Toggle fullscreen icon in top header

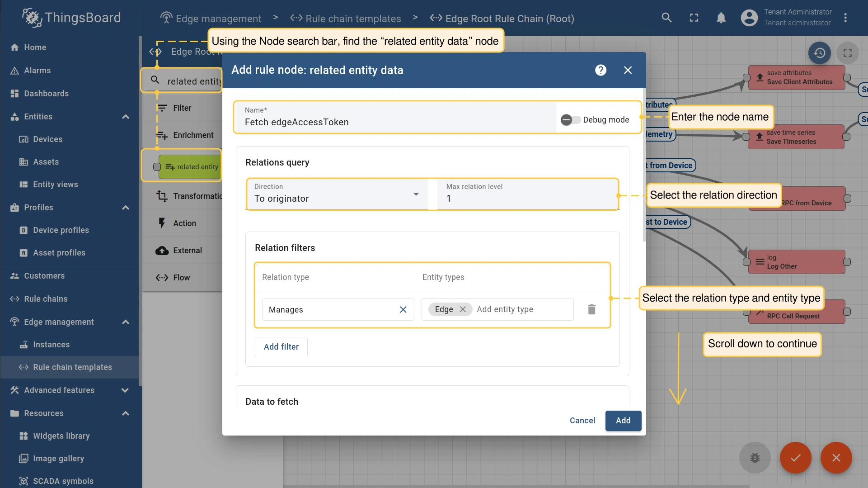[x=694, y=18]
